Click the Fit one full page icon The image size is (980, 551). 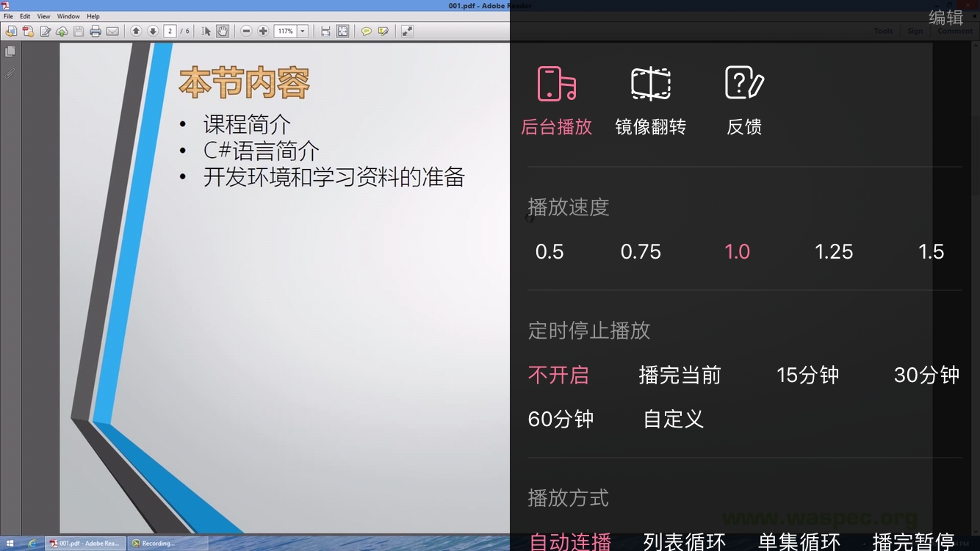click(342, 31)
